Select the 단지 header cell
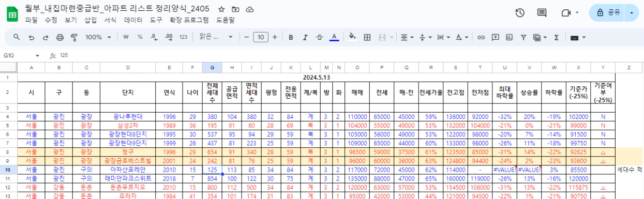 (x=128, y=93)
